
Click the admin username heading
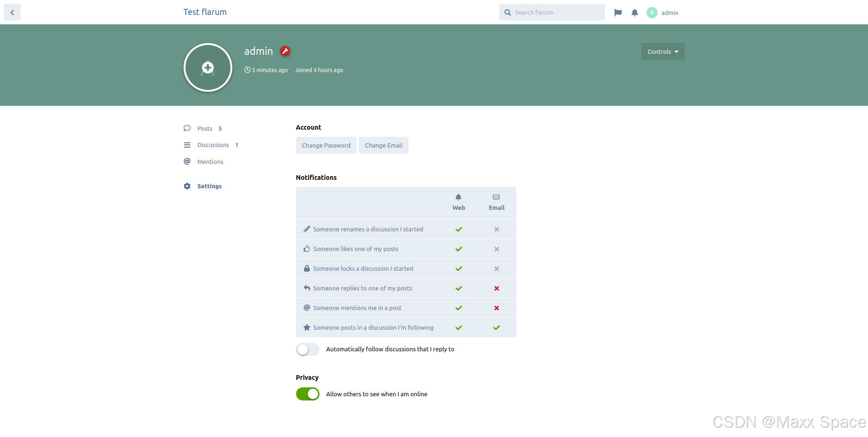(259, 51)
